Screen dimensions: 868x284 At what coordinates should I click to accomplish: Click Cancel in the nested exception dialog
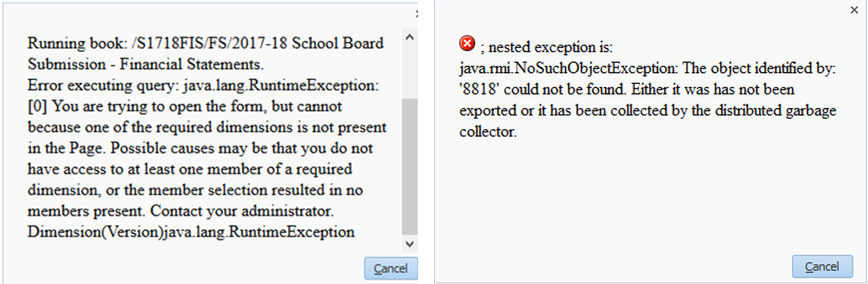[822, 266]
